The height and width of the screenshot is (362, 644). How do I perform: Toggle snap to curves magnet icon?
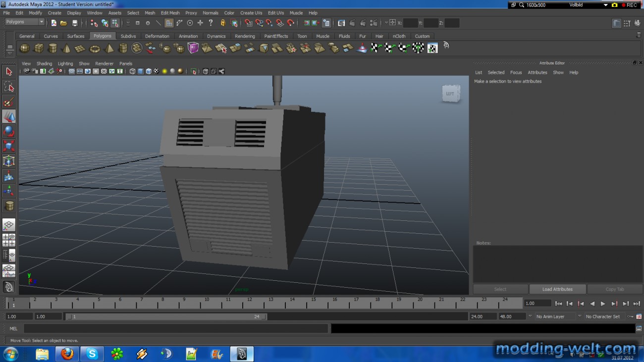pyautogui.click(x=259, y=23)
